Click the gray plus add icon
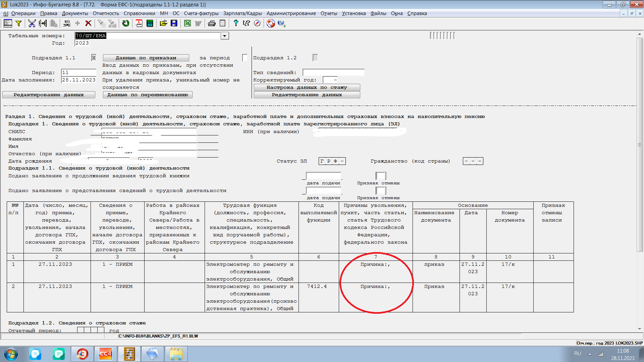 pos(77,23)
